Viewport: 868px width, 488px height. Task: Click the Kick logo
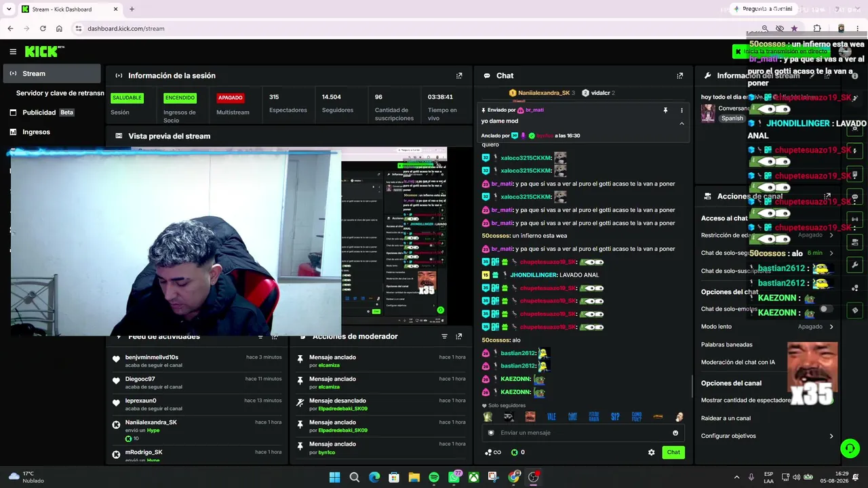44,52
